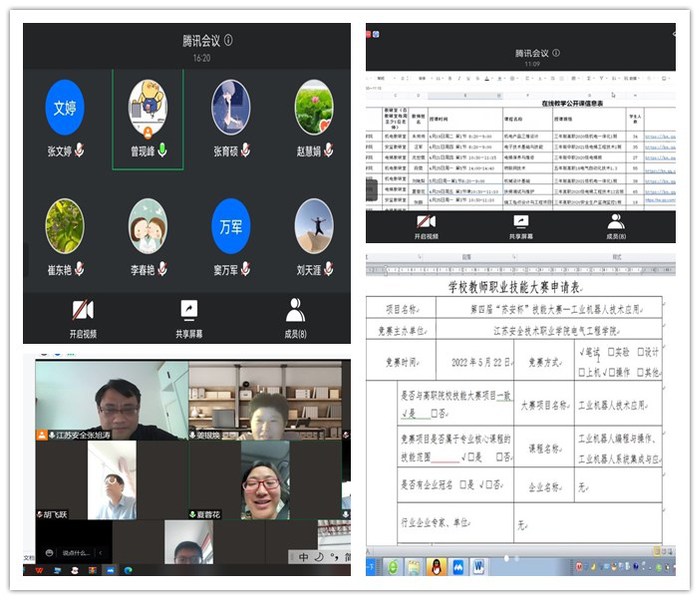Click info icon beside left 腾讯会议 title
Image resolution: width=699 pixels, height=600 pixels.
point(229,41)
